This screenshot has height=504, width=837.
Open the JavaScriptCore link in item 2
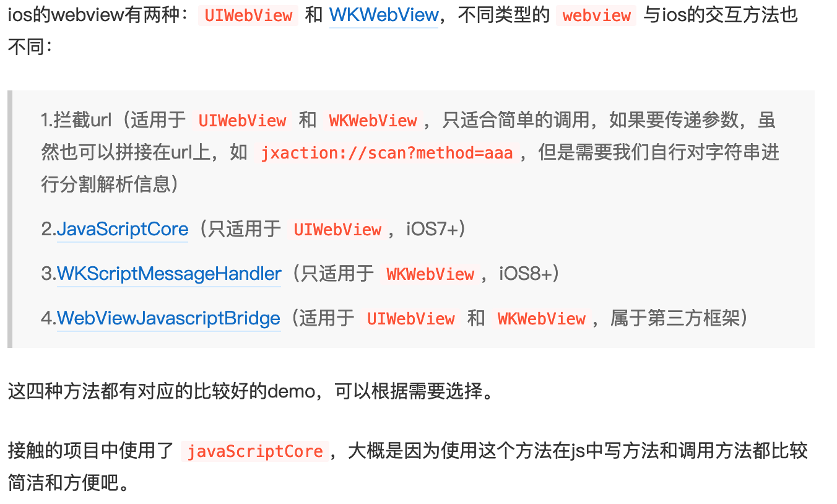pos(123,230)
